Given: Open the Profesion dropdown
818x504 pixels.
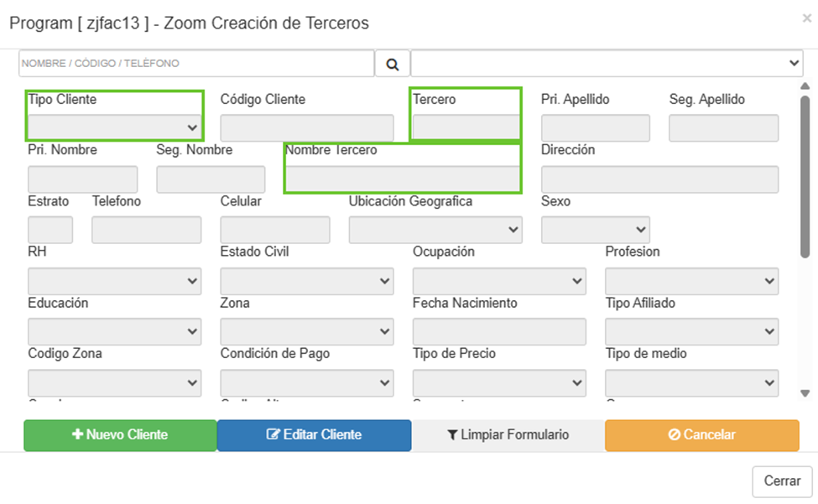Looking at the screenshot, I should [x=691, y=281].
